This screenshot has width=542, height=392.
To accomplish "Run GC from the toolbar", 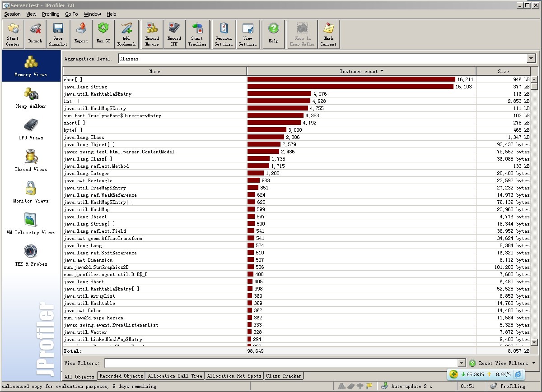I will point(103,34).
